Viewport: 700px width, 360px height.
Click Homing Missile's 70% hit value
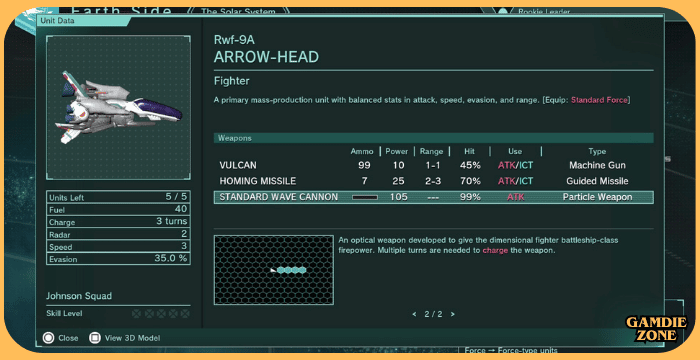[470, 181]
